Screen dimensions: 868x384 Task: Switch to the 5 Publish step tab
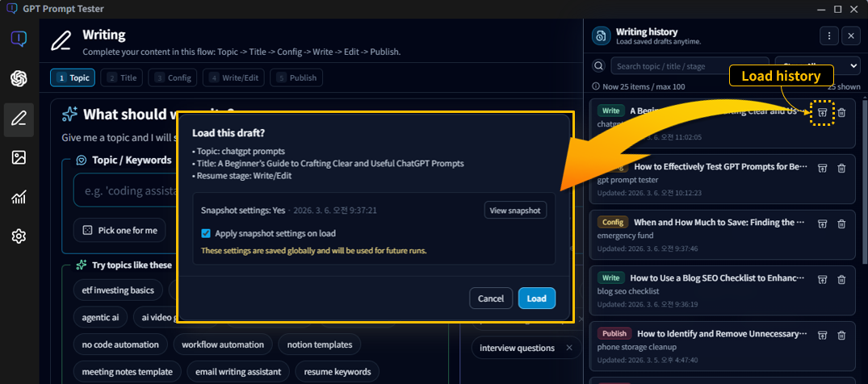296,78
